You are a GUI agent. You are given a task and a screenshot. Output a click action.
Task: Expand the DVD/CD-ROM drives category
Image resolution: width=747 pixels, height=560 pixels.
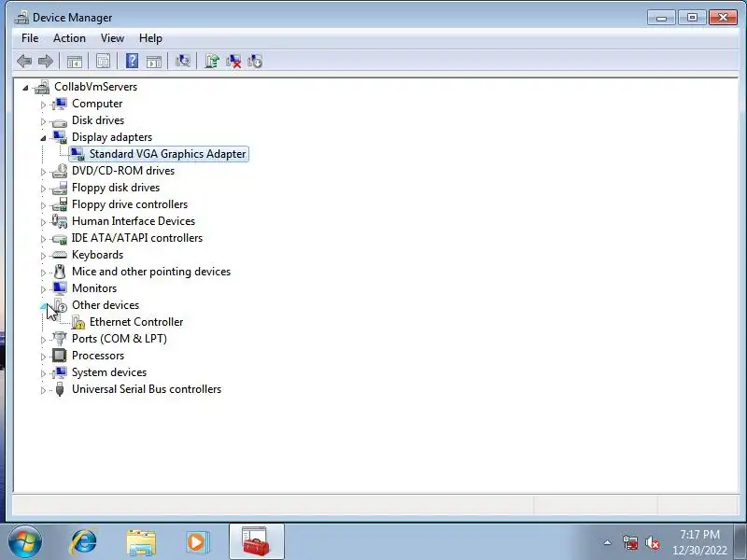pos(43,172)
